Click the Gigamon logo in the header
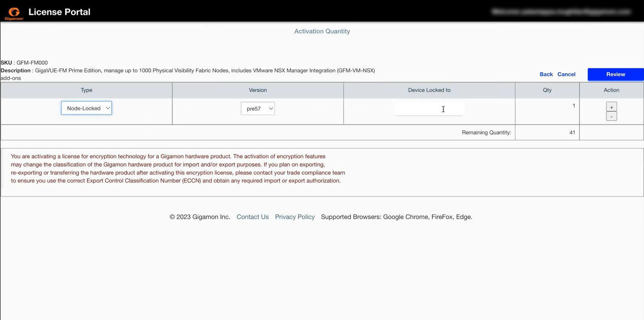Screen dimensions: 644x320 [14, 13]
